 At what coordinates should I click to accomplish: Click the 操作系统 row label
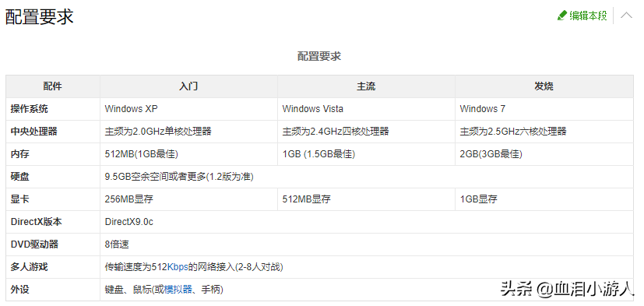29,109
